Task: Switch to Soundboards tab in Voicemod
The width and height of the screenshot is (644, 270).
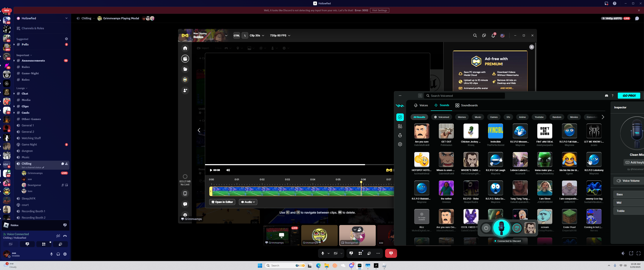Action: coord(466,105)
